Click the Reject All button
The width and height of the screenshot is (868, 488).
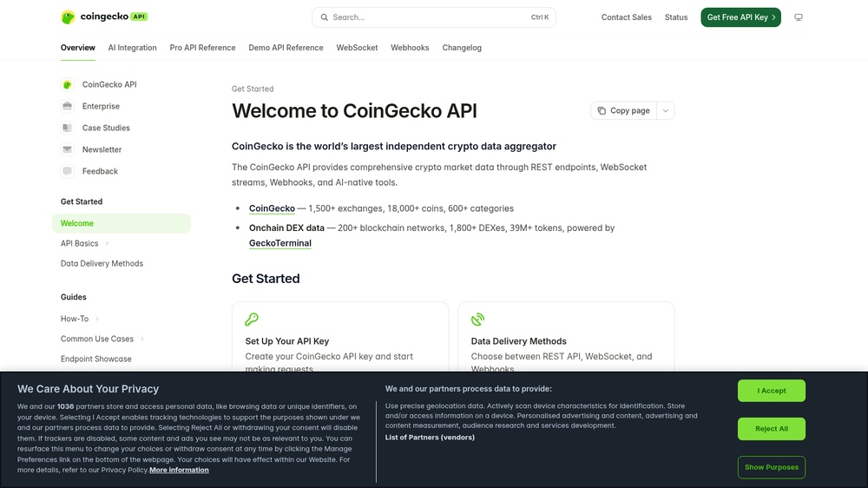point(771,429)
